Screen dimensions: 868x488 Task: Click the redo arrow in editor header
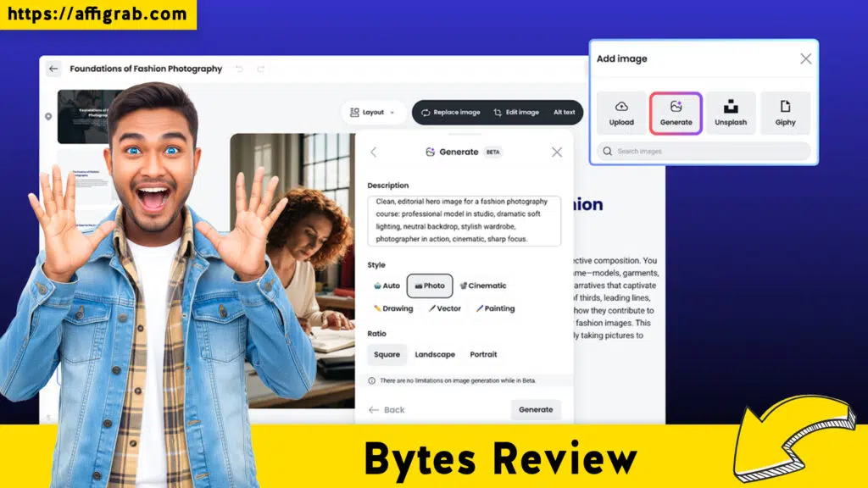pyautogui.click(x=260, y=69)
